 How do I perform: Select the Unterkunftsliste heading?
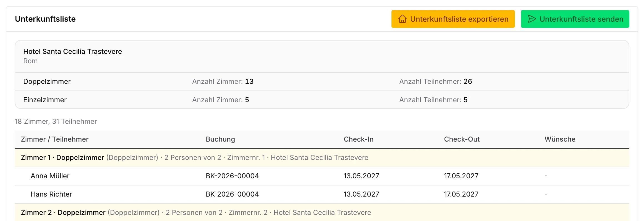[45, 19]
